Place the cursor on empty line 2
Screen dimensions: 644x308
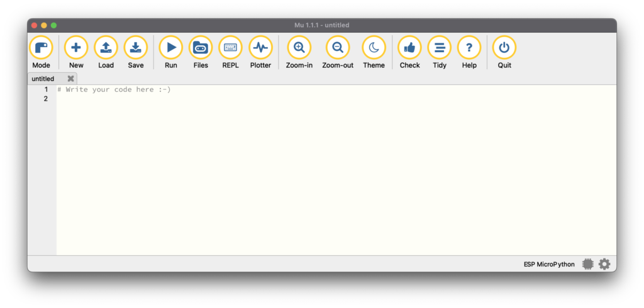336,99
